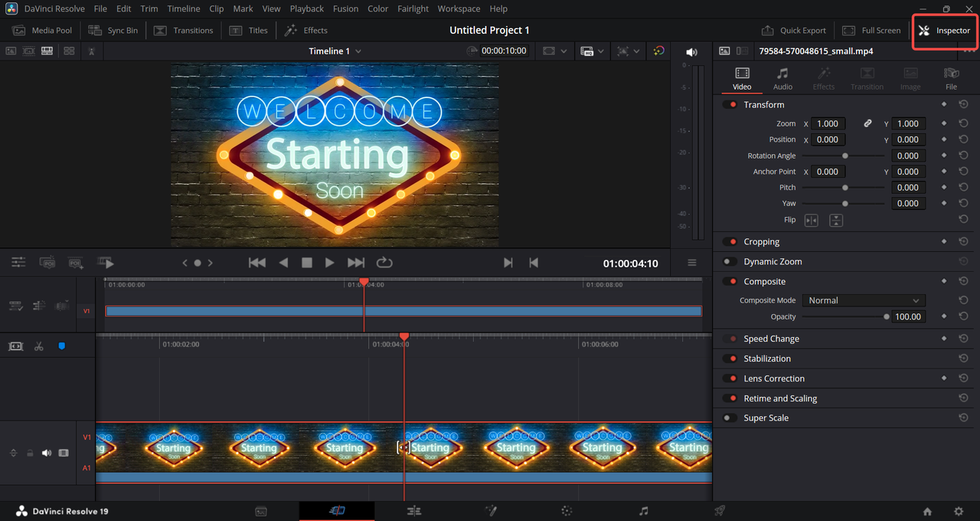Open the Settings gear in bottom right

(958, 511)
